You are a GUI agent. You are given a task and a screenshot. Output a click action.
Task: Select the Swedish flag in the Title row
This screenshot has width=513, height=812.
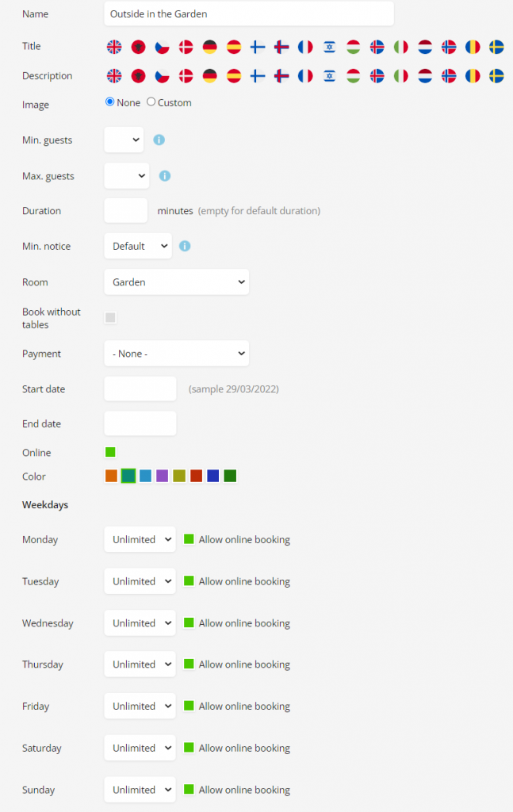point(496,47)
